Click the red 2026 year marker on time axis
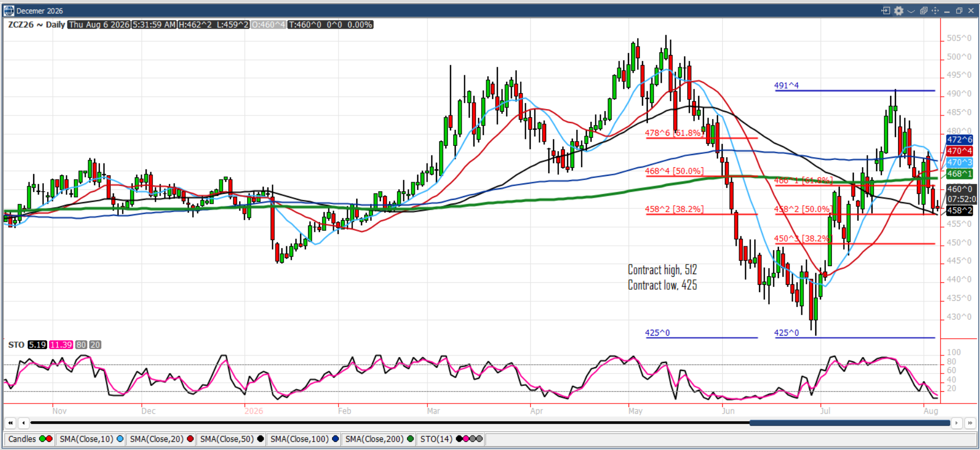The height and width of the screenshot is (450, 980). [x=254, y=411]
